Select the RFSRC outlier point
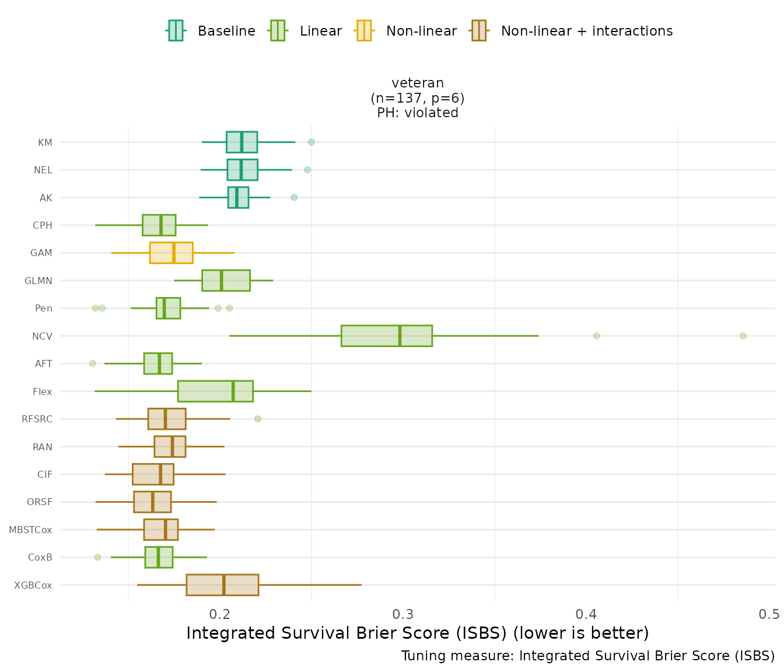The width and height of the screenshot is (784, 672). pos(258,419)
